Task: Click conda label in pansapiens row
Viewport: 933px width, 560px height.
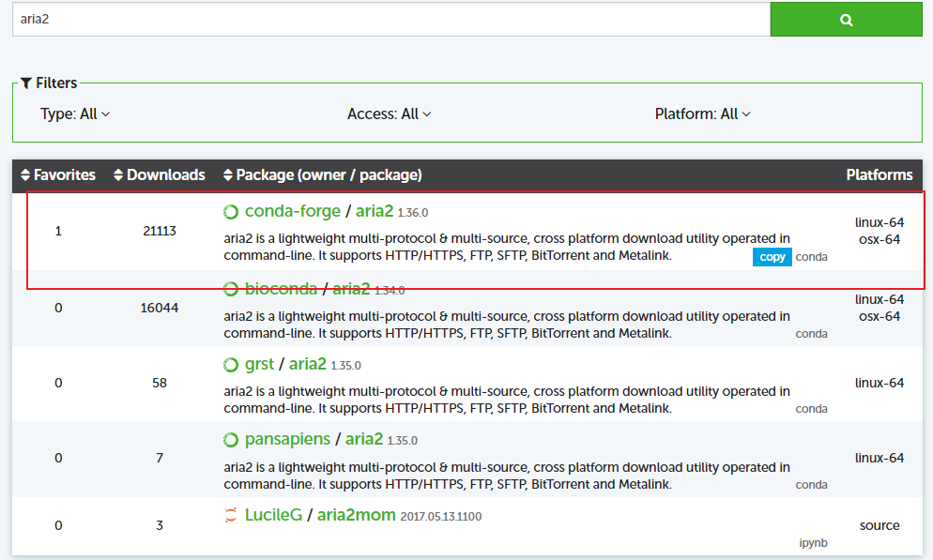Action: [x=812, y=485]
